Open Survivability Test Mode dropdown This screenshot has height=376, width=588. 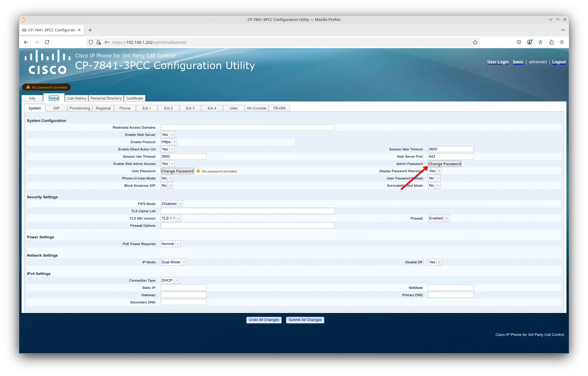[434, 185]
